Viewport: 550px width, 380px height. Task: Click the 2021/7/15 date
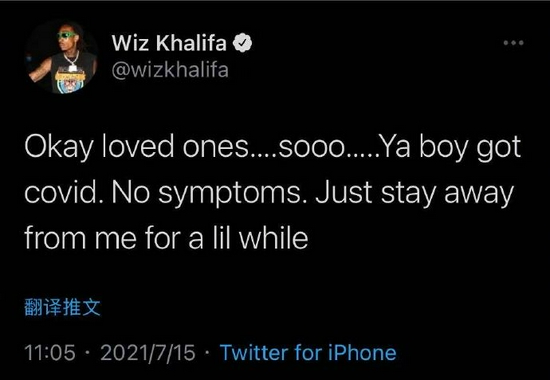pos(148,352)
